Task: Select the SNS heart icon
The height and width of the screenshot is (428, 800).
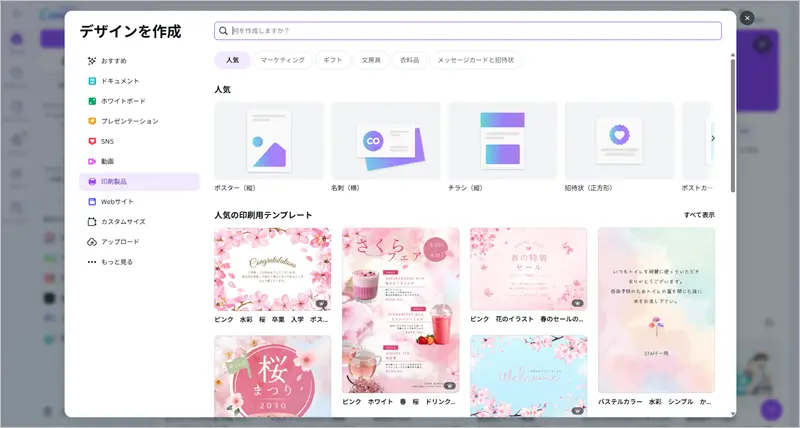Action: click(x=92, y=141)
